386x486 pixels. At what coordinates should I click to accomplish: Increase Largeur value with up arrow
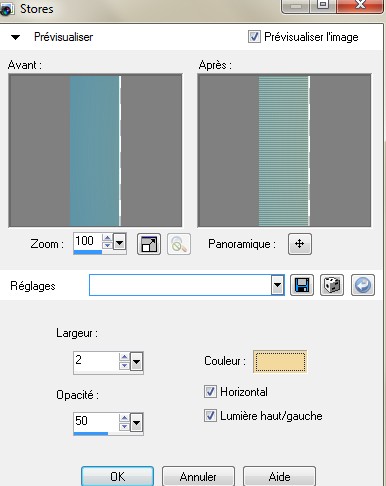(x=124, y=357)
